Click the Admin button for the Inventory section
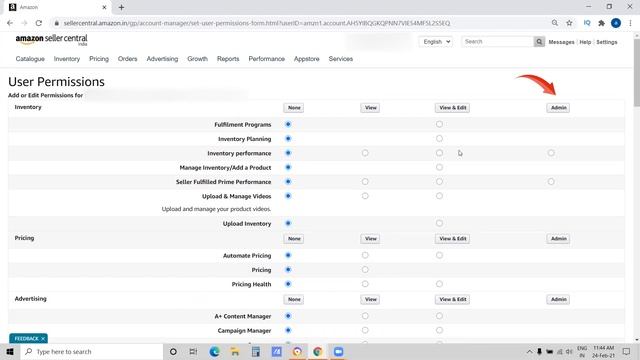The width and height of the screenshot is (640, 360). tap(558, 108)
